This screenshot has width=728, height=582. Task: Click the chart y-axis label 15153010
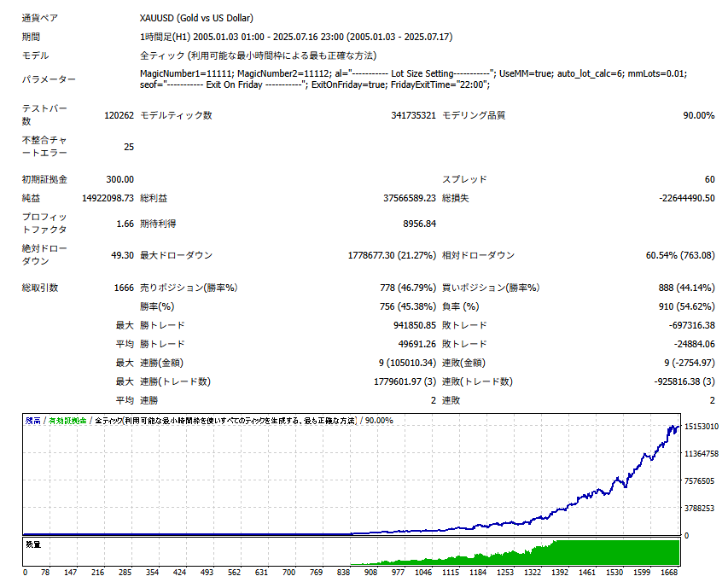click(x=701, y=427)
